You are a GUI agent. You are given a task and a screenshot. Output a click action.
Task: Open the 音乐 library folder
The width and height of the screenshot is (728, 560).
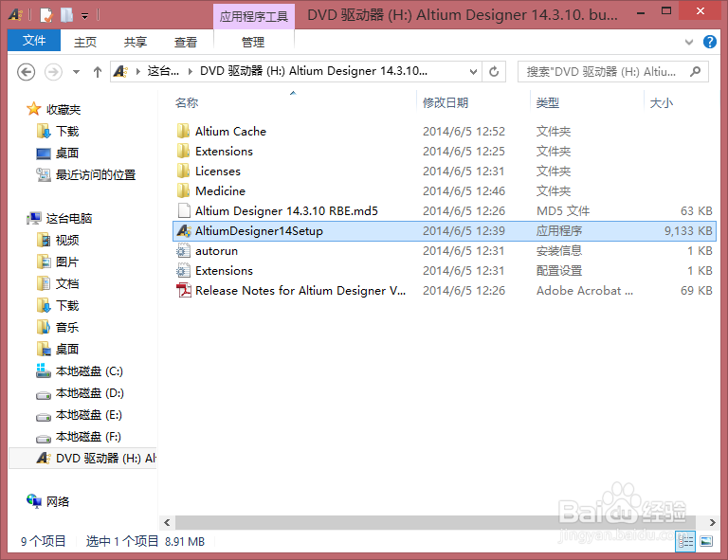point(67,328)
